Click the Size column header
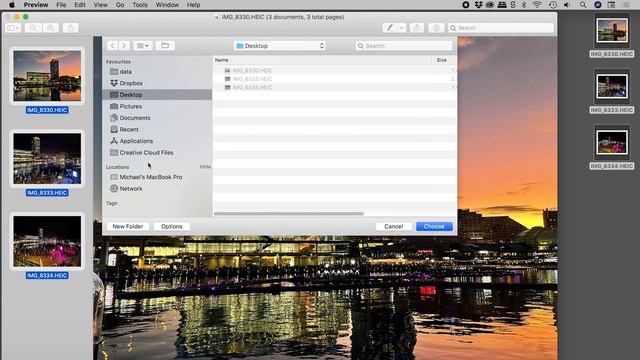The width and height of the screenshot is (640, 360). pos(444,60)
